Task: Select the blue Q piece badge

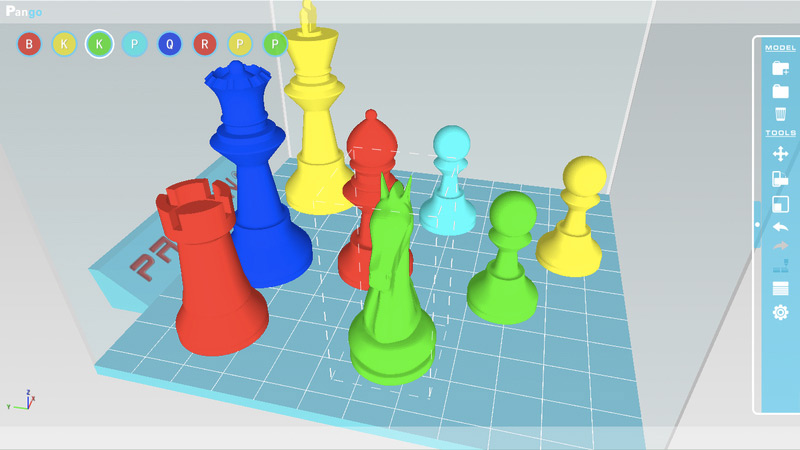Action: pos(170,44)
